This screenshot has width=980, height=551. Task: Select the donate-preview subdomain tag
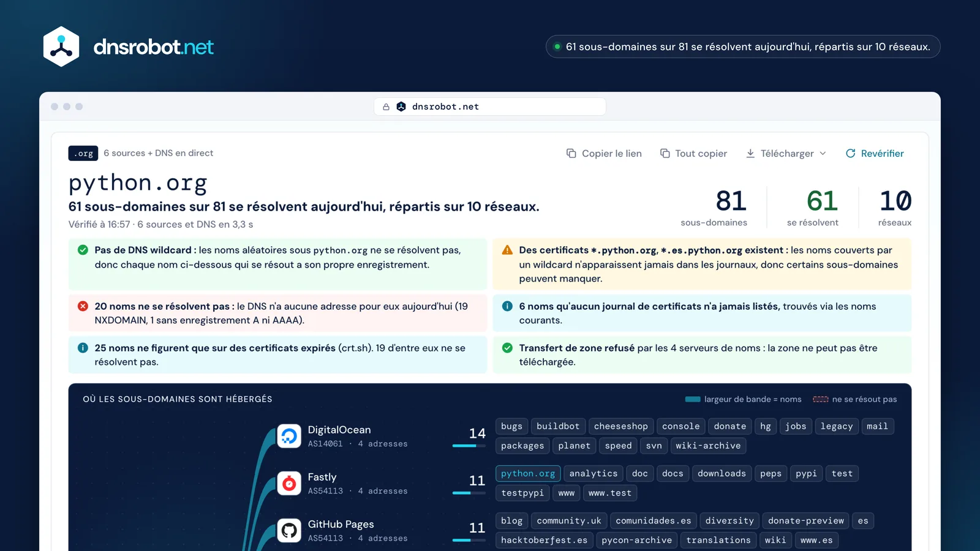click(806, 520)
